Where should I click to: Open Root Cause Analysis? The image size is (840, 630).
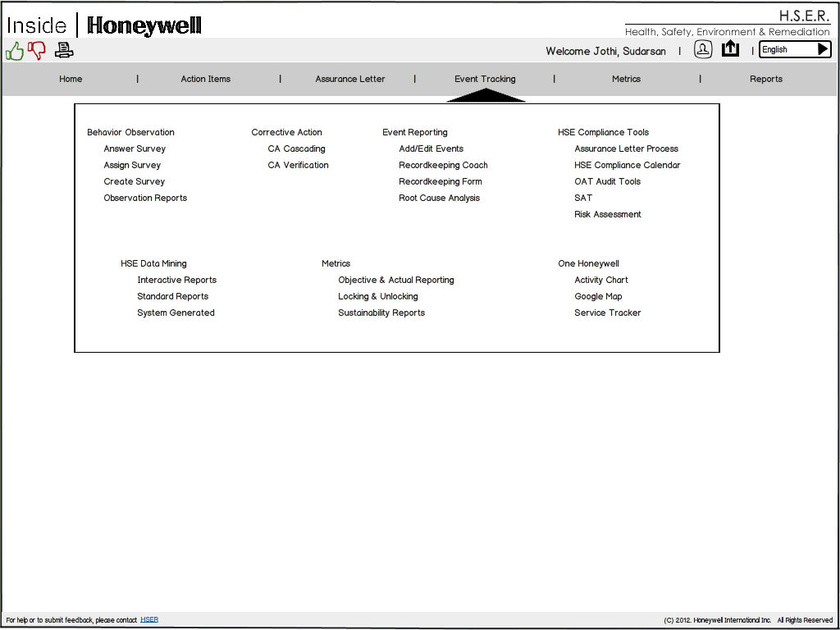pos(439,198)
